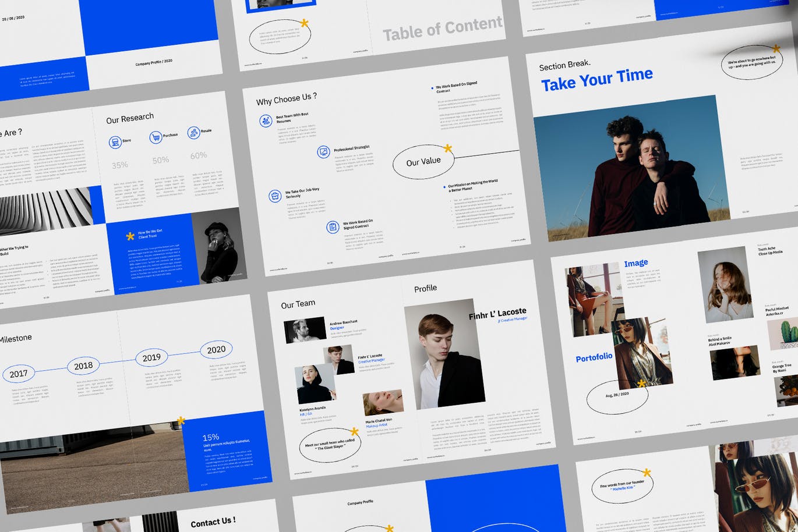Screen dimensions: 798x532
Task: Click the Best Team With Best Resumes icon
Action: click(266, 120)
